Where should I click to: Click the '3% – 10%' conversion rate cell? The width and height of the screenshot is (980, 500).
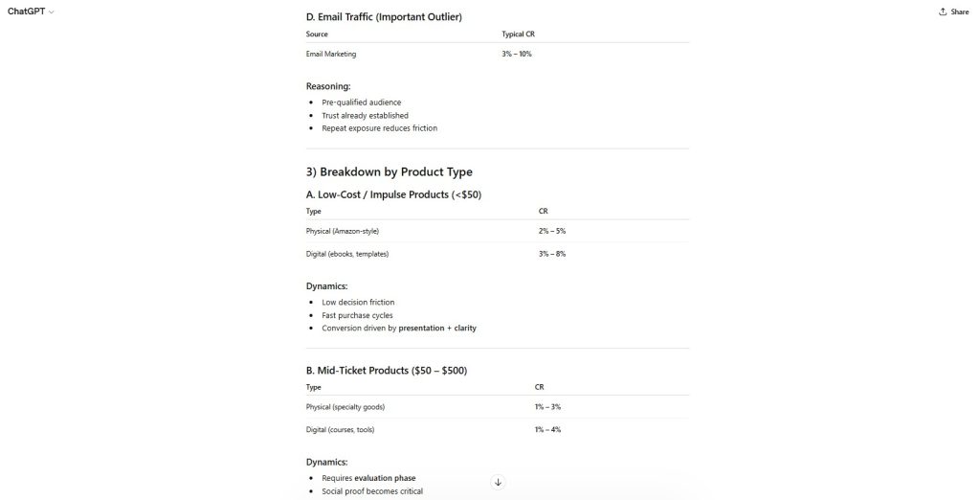click(x=517, y=54)
